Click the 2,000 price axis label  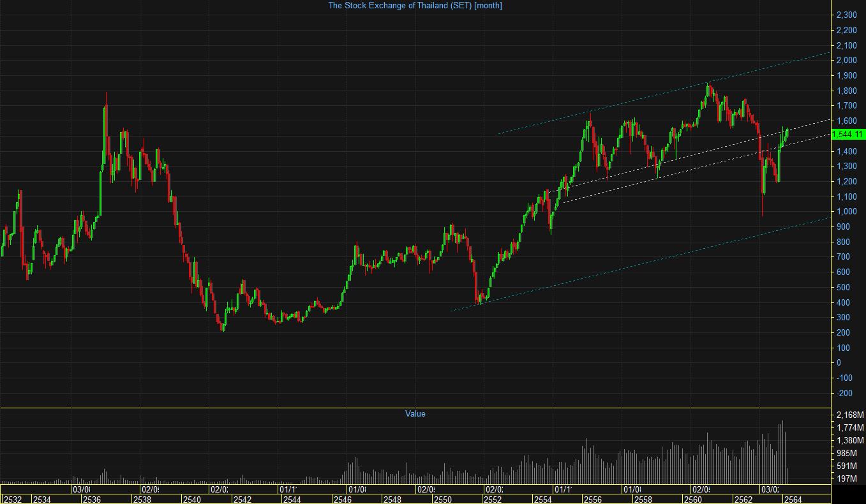[x=846, y=61]
